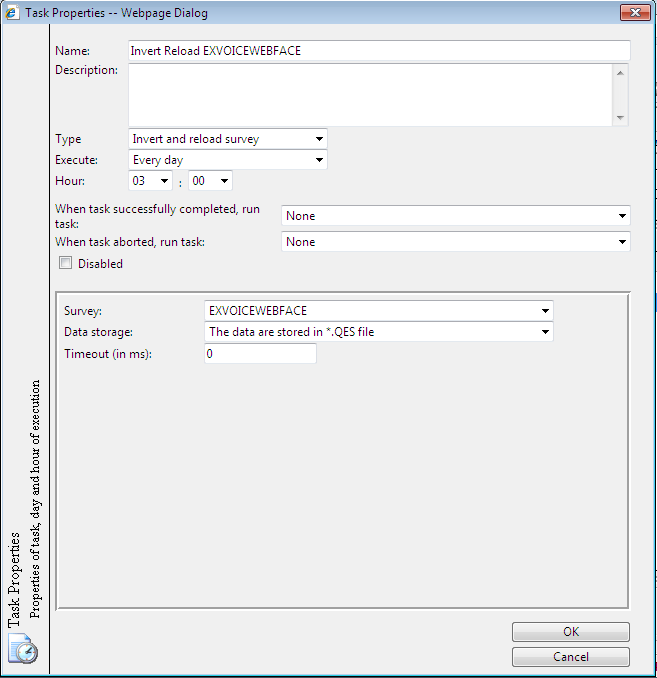Viewport: 657px width, 678px height.
Task: Open the Hour dropdown showing 03
Action: point(151,181)
